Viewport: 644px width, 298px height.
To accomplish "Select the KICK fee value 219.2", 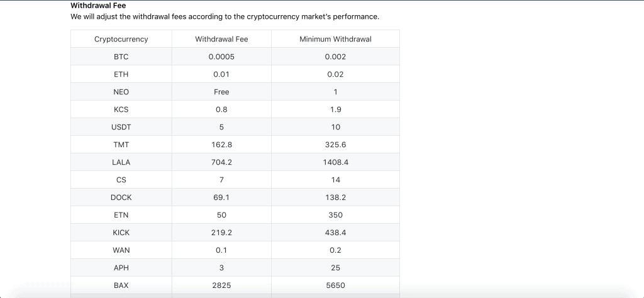I will point(221,233).
